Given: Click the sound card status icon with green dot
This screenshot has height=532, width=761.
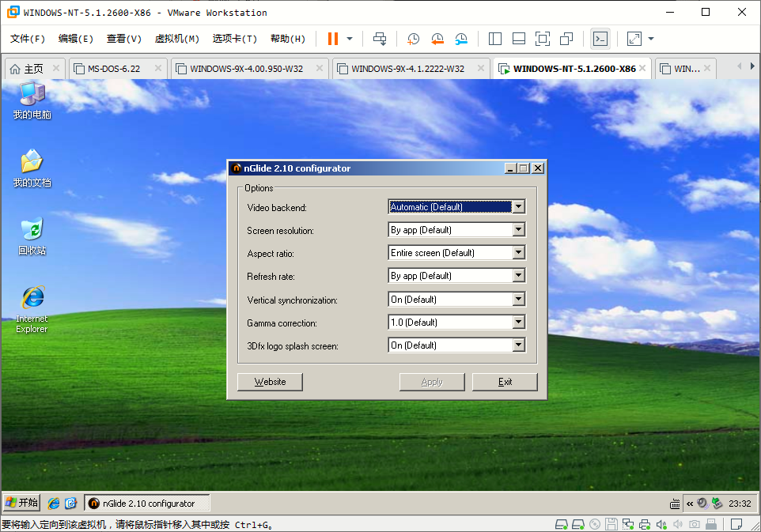Looking at the screenshot, I should coord(661,524).
